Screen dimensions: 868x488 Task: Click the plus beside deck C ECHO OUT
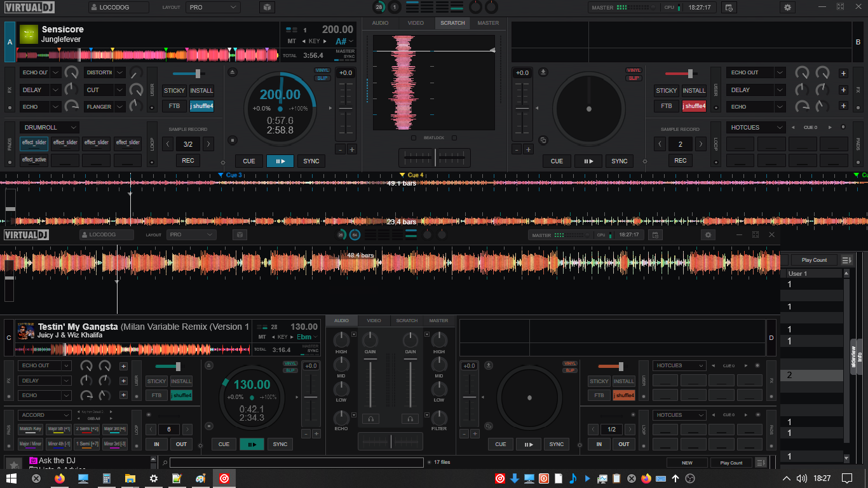click(x=123, y=365)
